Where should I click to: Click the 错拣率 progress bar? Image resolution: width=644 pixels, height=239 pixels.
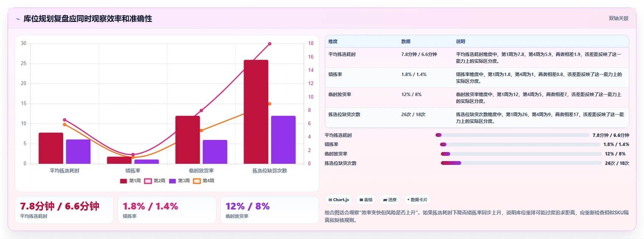pyautogui.click(x=520, y=144)
